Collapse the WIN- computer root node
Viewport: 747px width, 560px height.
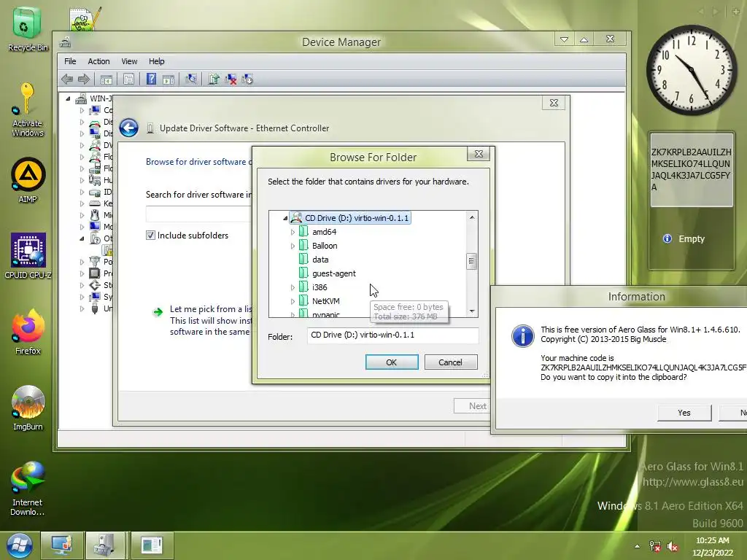coord(68,98)
